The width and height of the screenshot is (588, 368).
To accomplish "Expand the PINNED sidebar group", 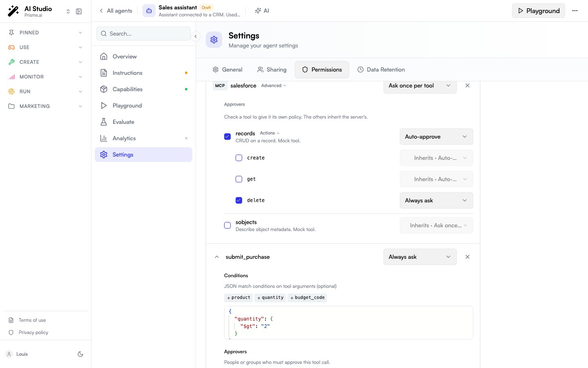I will (45, 33).
